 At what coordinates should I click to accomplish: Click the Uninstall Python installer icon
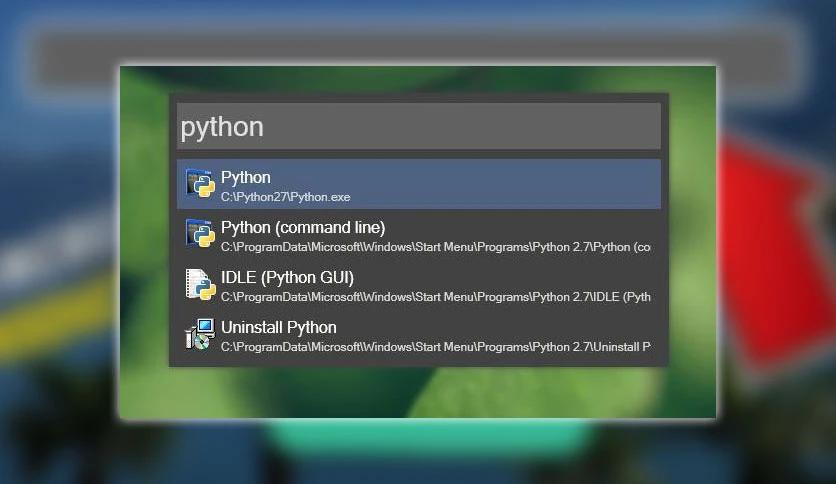tap(200, 334)
